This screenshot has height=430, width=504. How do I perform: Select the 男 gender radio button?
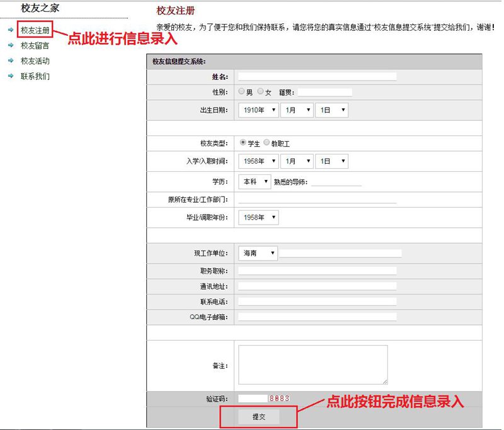click(242, 92)
